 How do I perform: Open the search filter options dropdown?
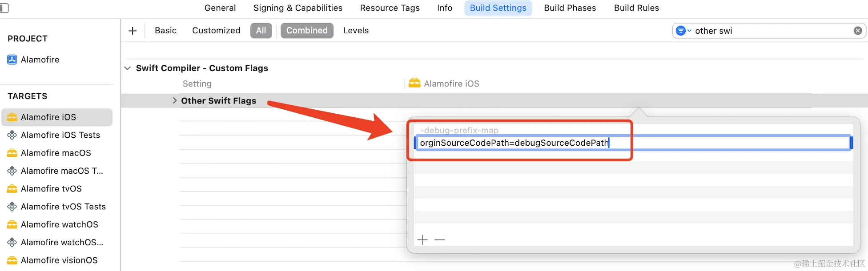[x=683, y=31]
